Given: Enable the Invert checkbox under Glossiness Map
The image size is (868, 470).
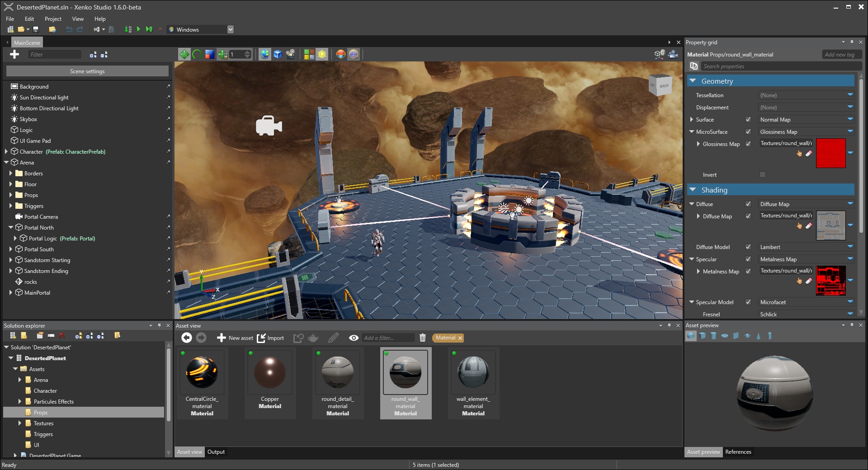Looking at the screenshot, I should click(763, 175).
